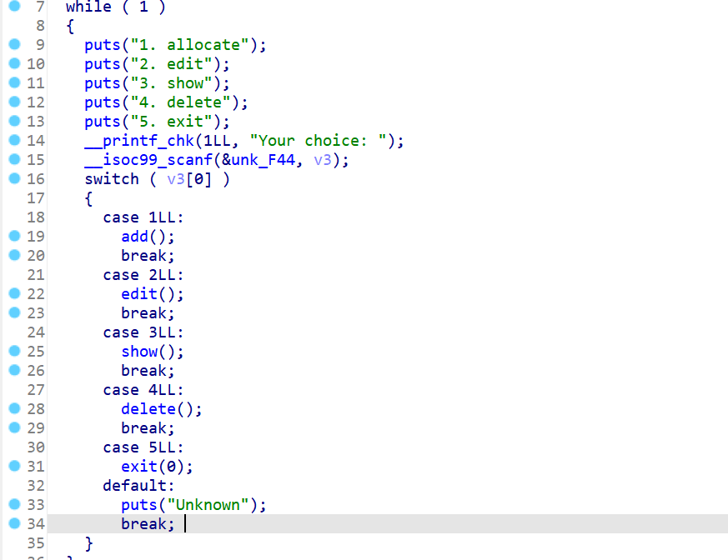Toggle breakpoint on line 7 while loop
This screenshot has height=560, width=728.
14,7
